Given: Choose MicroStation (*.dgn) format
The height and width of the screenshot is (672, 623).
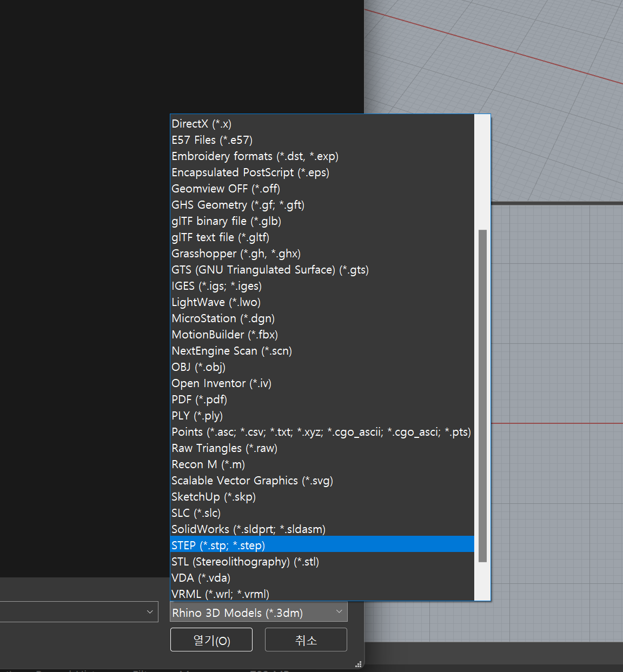Looking at the screenshot, I should (x=322, y=318).
